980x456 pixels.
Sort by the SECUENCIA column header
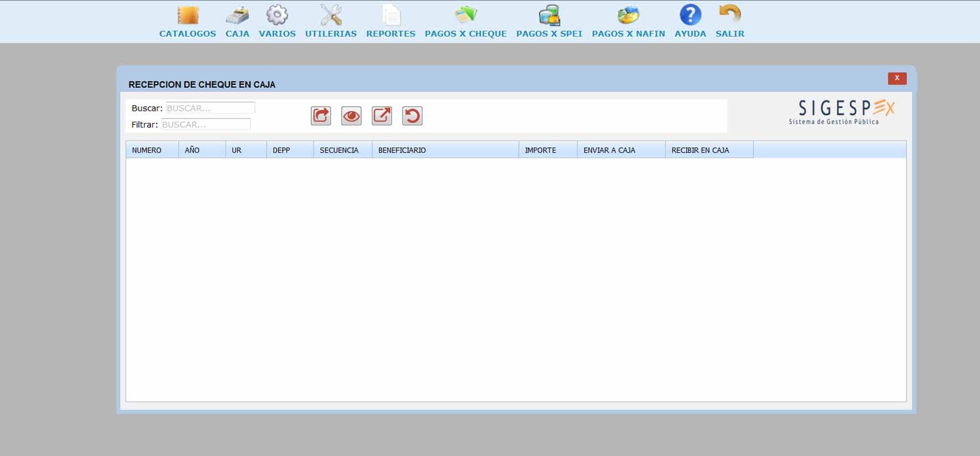pyautogui.click(x=343, y=150)
